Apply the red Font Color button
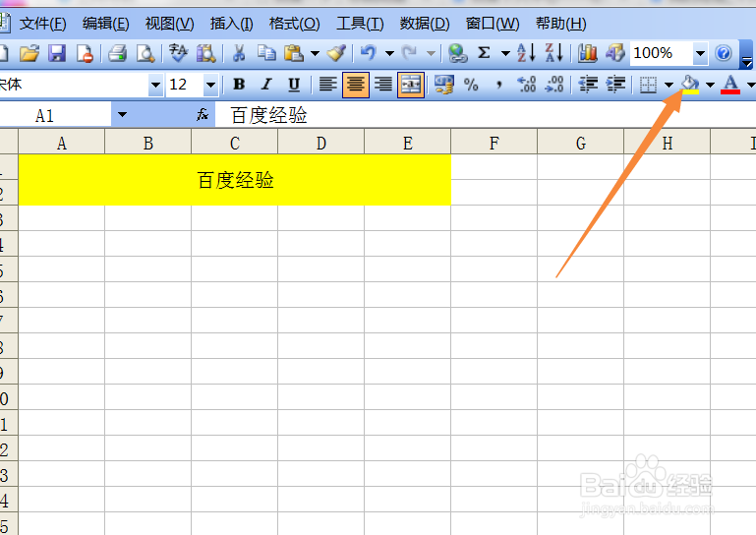The height and width of the screenshot is (535, 756). (x=730, y=85)
